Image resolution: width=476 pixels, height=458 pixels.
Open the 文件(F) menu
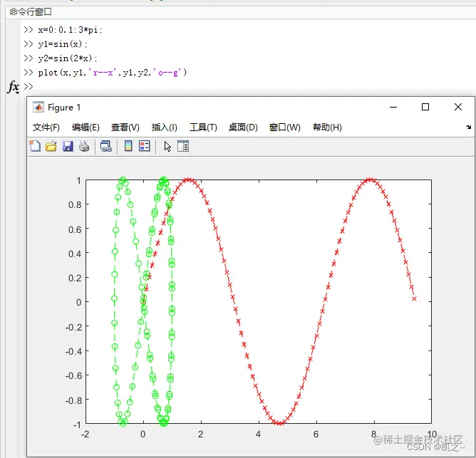pos(46,127)
